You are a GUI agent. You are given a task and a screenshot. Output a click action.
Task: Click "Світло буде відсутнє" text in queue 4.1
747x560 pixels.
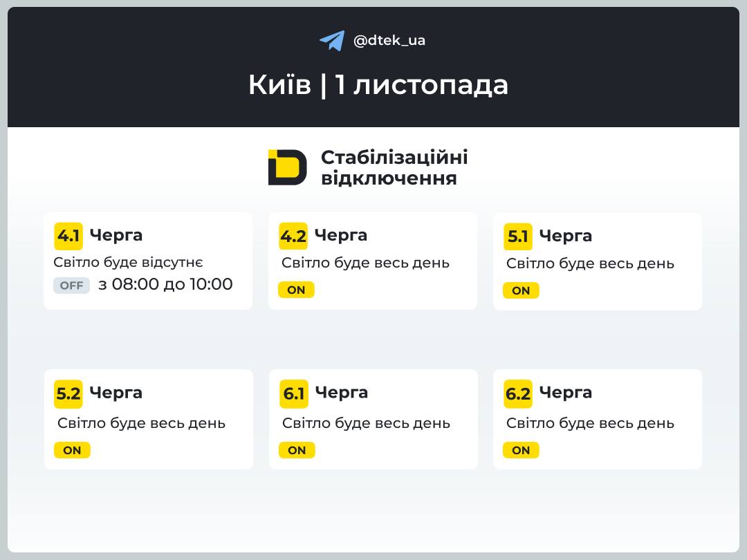pyautogui.click(x=128, y=262)
